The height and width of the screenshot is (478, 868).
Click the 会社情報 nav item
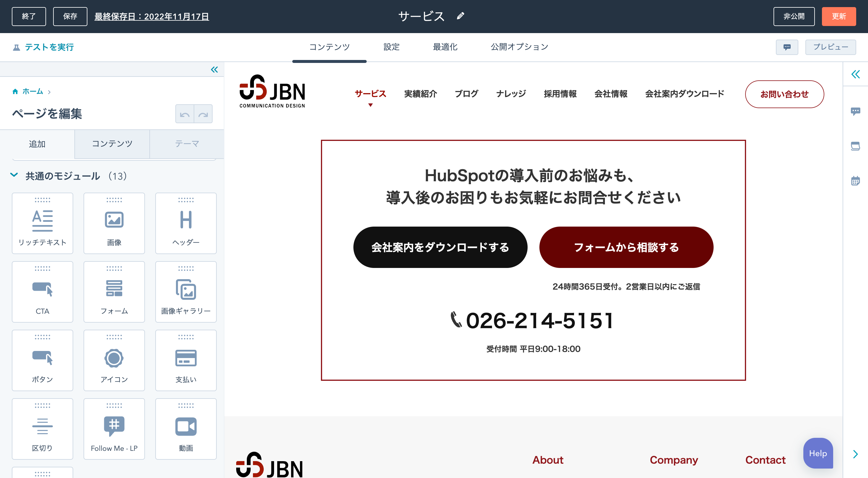pos(611,94)
